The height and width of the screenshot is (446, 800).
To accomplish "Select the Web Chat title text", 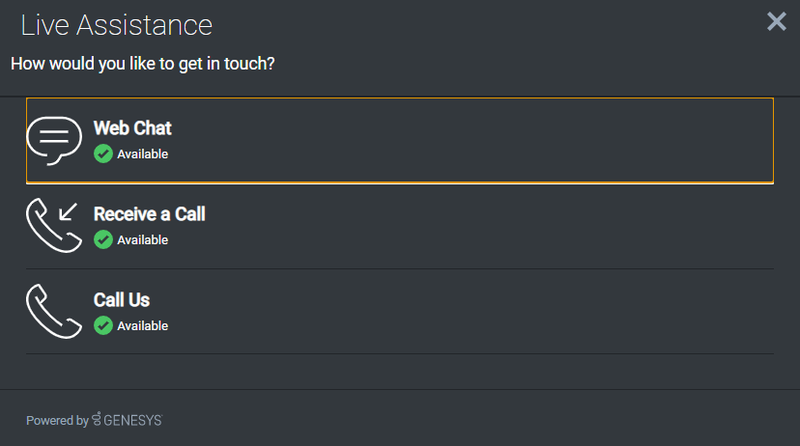I will pyautogui.click(x=133, y=128).
